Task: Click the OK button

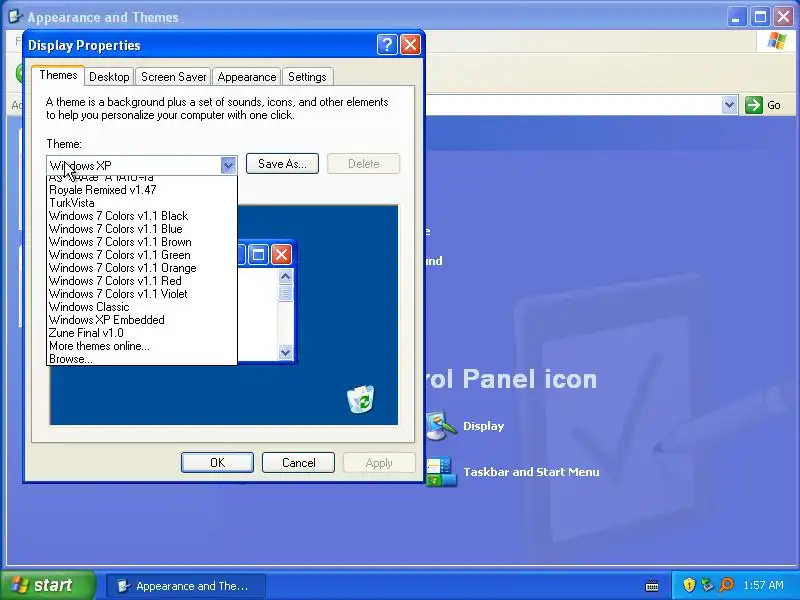Action: pyautogui.click(x=217, y=463)
